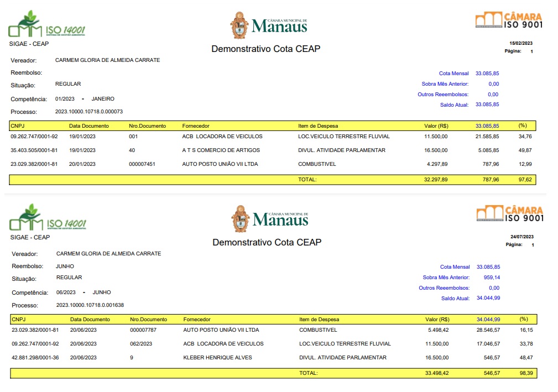The width and height of the screenshot is (558, 392).
Task: Click document number 000007451
Action: [x=142, y=164]
